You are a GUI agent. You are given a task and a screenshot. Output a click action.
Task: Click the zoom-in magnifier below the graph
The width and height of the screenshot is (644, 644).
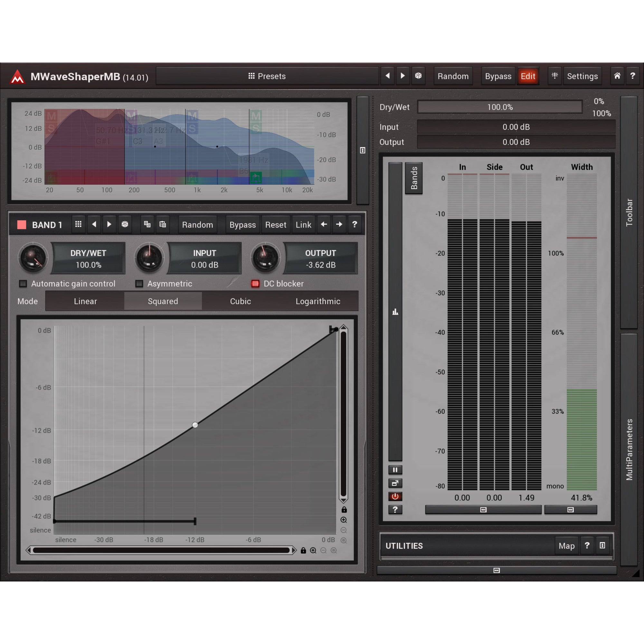tap(313, 550)
